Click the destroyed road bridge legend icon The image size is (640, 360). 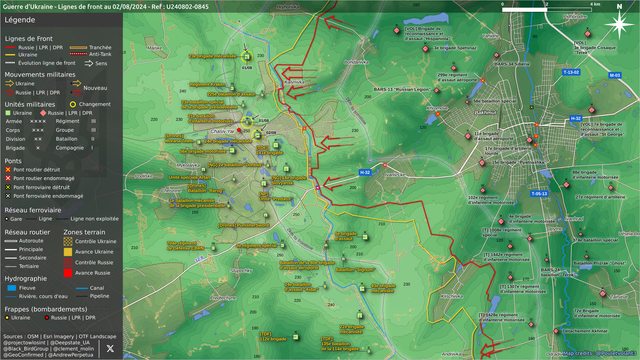pos(8,169)
